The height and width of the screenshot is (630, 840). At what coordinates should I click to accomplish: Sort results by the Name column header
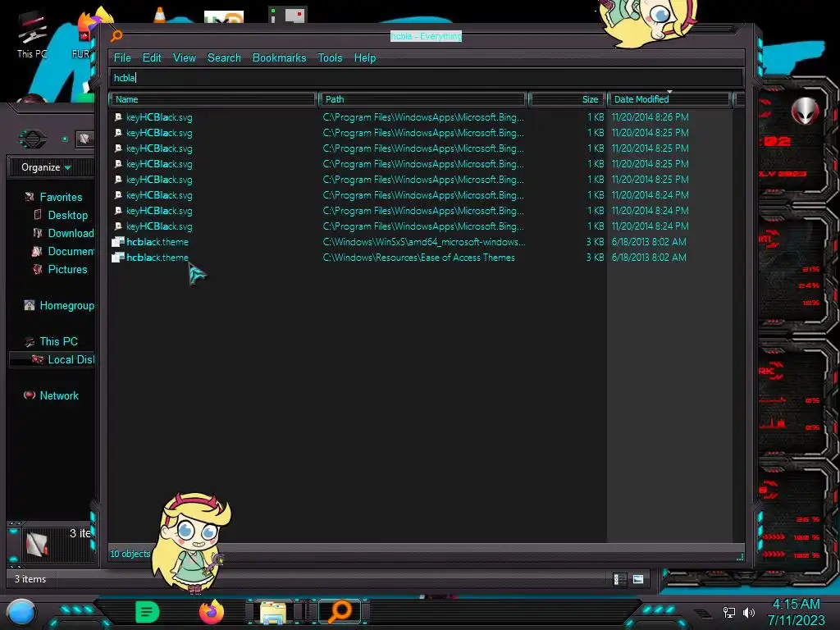(212, 99)
